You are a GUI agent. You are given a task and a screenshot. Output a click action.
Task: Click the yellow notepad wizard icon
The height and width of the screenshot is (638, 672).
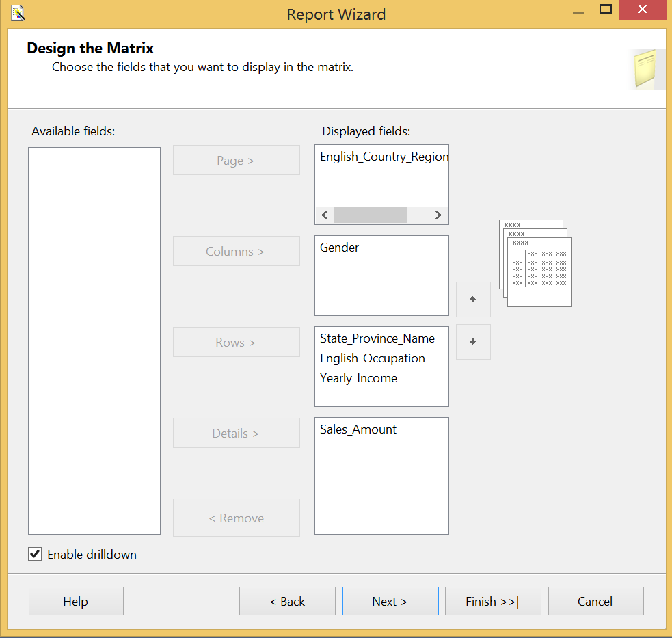646,69
